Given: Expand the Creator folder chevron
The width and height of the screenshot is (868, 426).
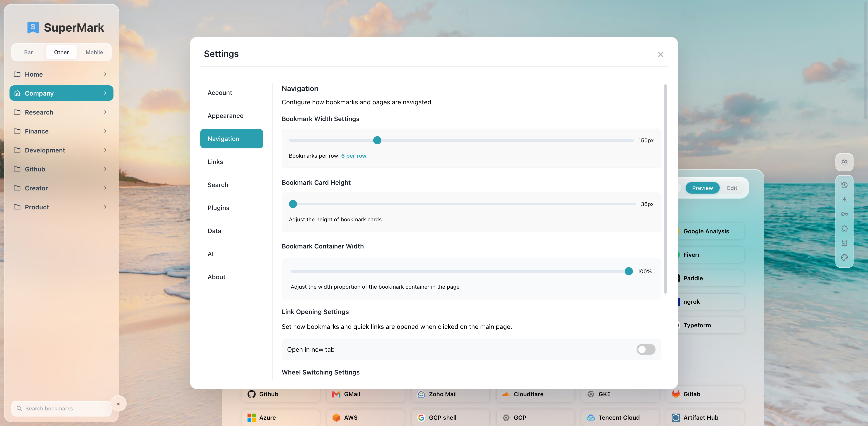Looking at the screenshot, I should pos(105,188).
